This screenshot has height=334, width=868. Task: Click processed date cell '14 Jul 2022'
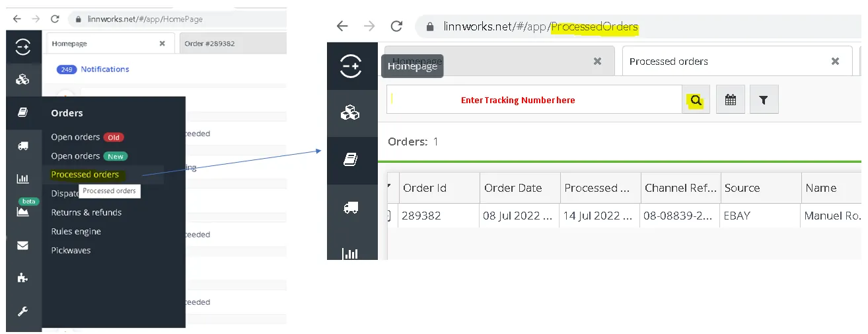600,216
